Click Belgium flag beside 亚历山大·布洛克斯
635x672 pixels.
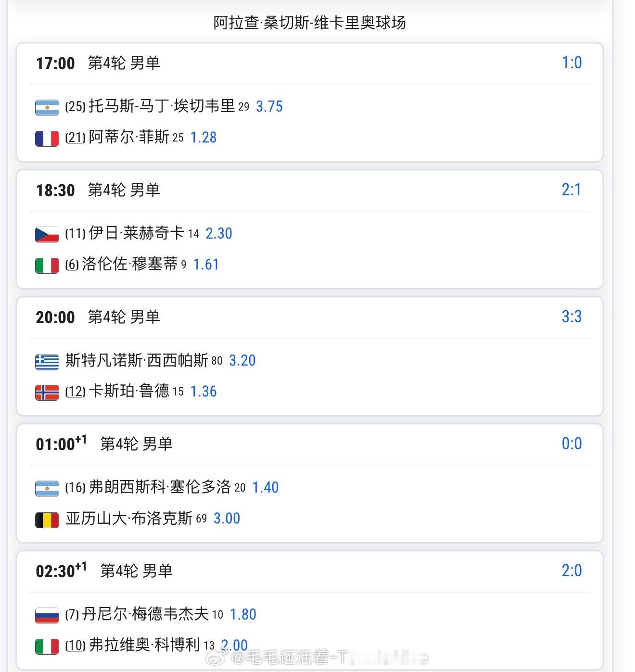(47, 519)
